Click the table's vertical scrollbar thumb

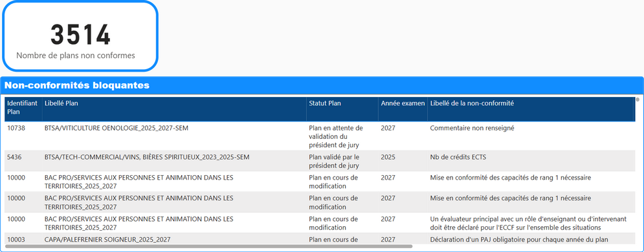[638, 99]
